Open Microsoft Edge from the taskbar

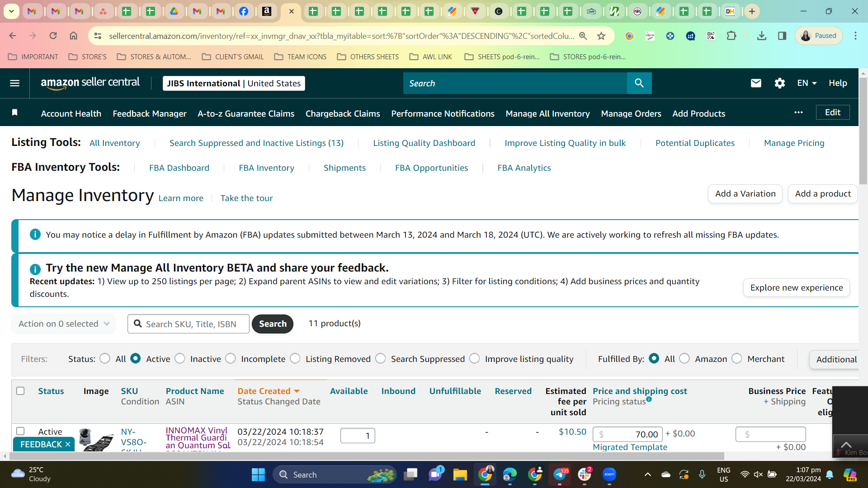tap(509, 474)
